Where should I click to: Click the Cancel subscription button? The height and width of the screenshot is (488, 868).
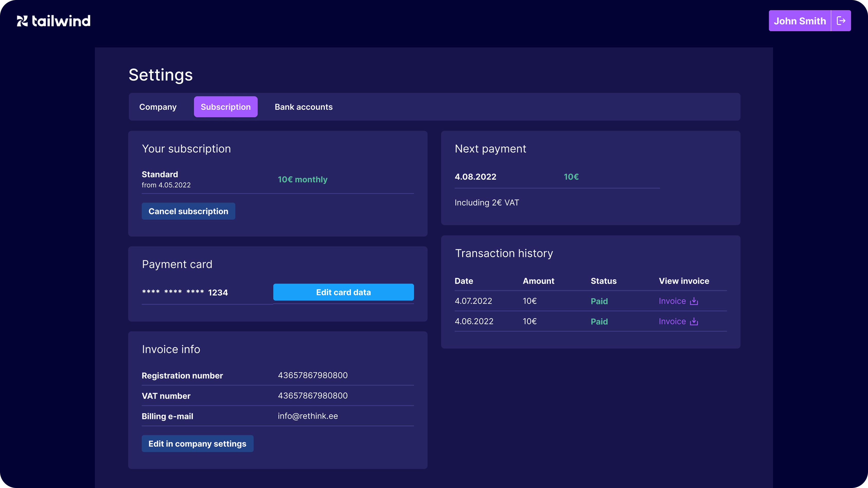pos(188,211)
